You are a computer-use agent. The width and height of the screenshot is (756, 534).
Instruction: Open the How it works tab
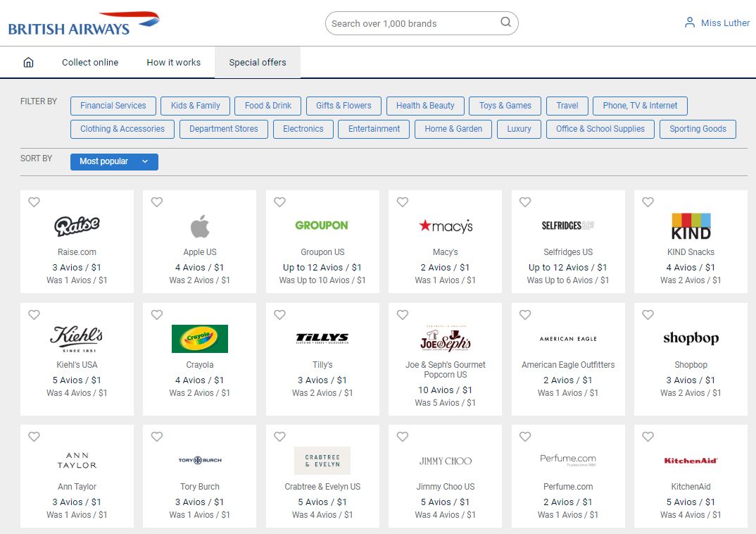[x=174, y=62]
